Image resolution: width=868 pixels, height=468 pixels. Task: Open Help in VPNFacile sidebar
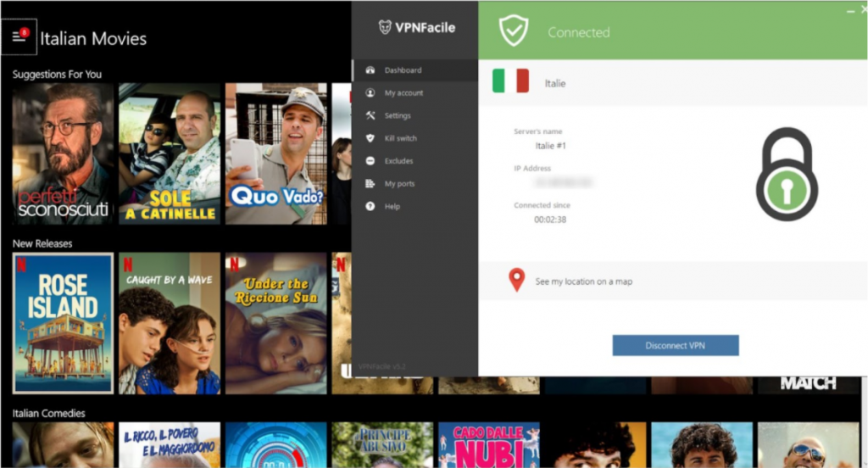point(415,207)
